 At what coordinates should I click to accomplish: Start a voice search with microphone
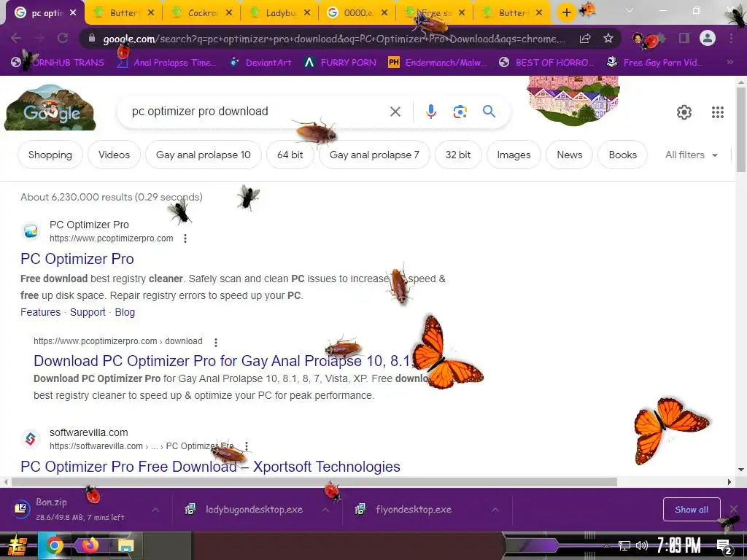point(430,112)
